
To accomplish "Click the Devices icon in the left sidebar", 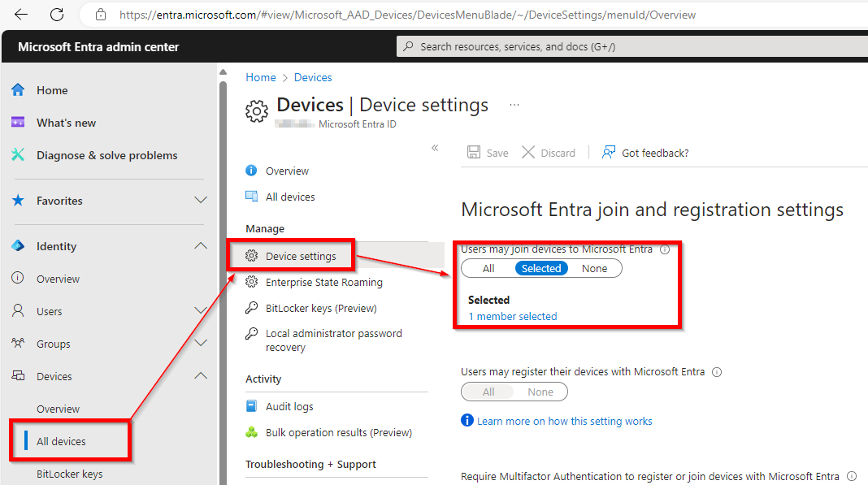I will (x=18, y=376).
